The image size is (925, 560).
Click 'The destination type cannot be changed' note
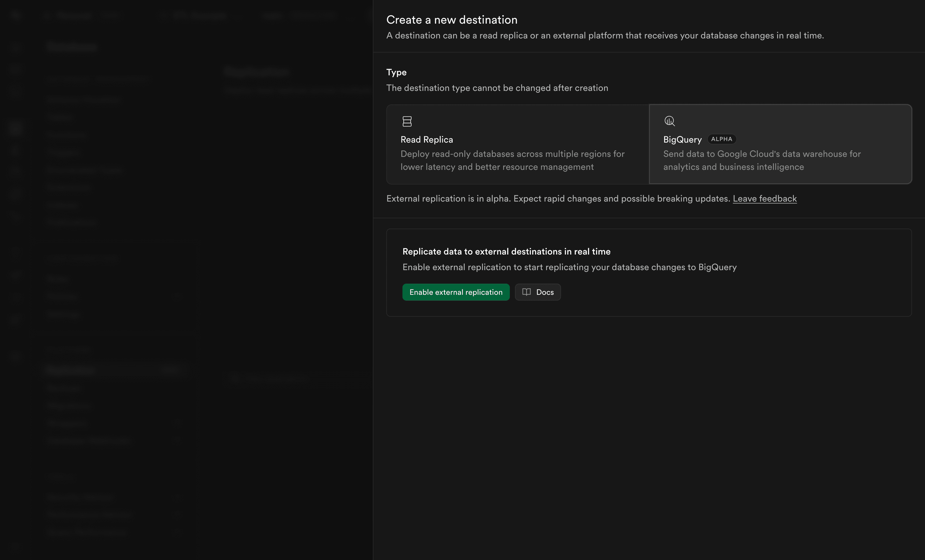[497, 88]
